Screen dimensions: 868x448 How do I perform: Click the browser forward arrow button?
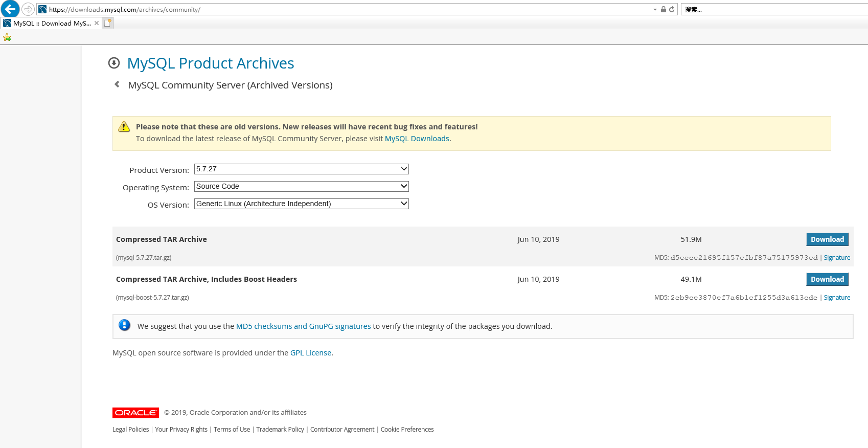[28, 9]
